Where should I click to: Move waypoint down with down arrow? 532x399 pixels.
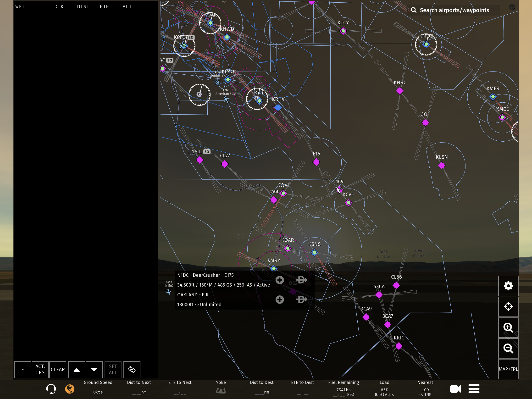(94, 369)
